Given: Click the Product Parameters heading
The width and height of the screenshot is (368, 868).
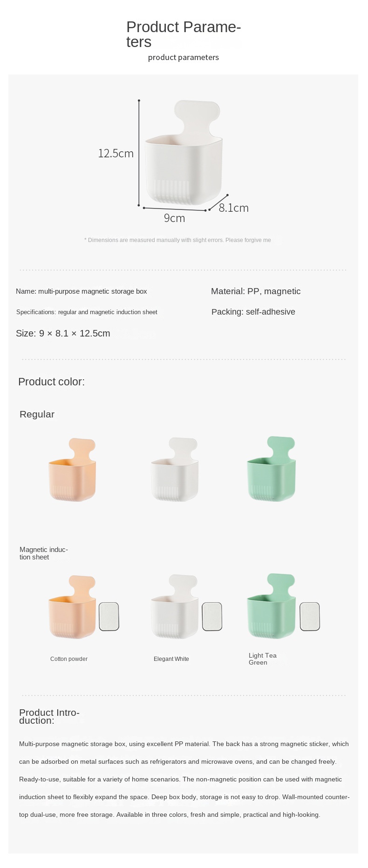Looking at the screenshot, I should [184, 34].
